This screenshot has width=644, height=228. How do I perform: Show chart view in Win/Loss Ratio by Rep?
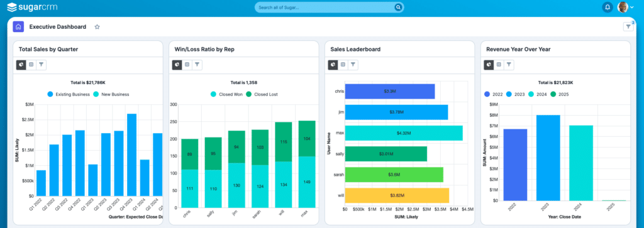[x=177, y=65]
